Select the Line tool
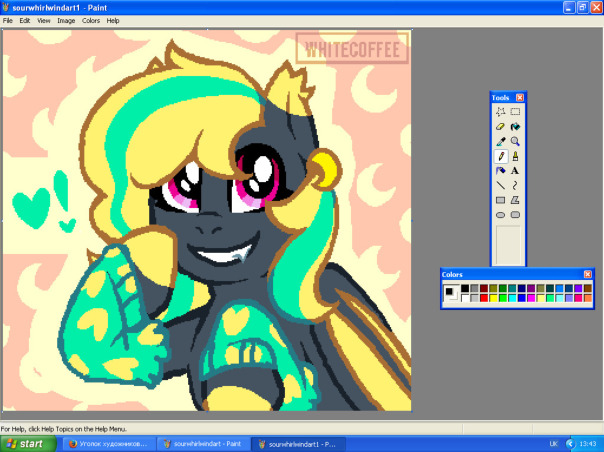 [500, 185]
